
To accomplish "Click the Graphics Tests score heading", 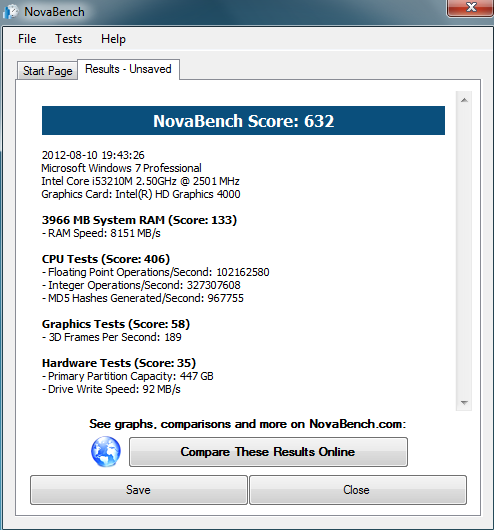I will [116, 324].
